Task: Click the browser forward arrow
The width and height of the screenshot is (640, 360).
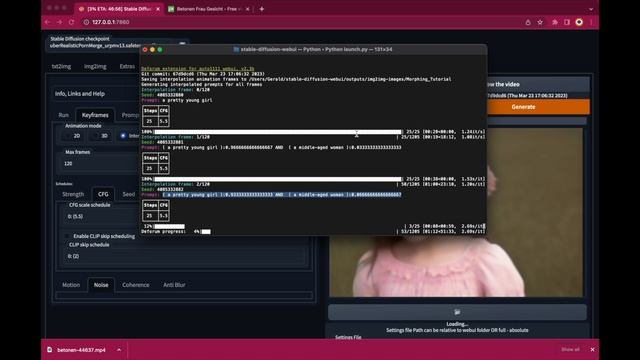Action: 60,22
